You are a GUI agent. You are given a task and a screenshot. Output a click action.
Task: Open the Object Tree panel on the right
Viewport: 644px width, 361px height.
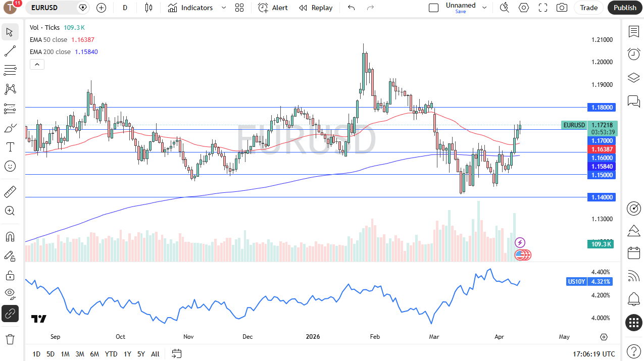[633, 78]
